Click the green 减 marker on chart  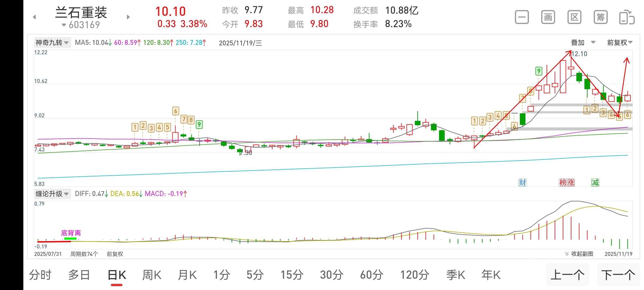pos(595,183)
